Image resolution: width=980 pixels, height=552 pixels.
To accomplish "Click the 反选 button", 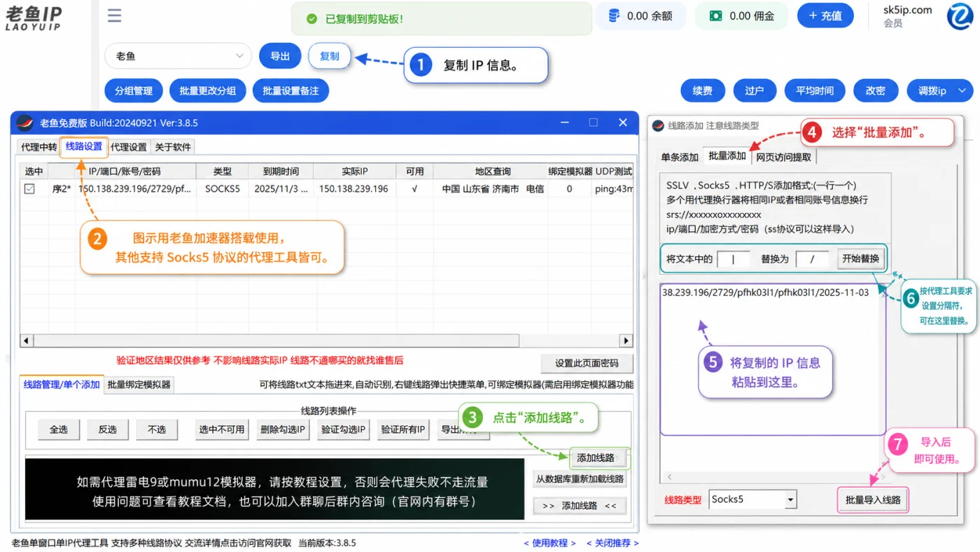I will 108,429.
